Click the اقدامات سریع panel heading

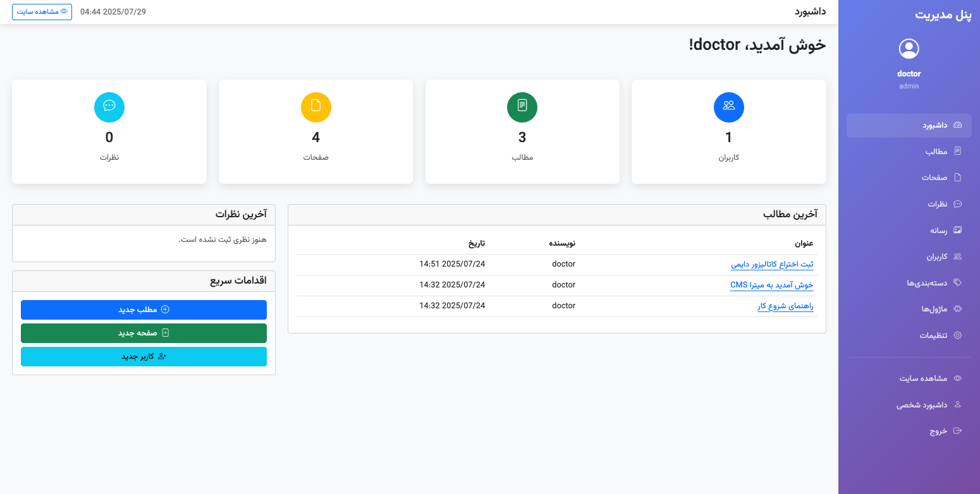click(x=238, y=280)
